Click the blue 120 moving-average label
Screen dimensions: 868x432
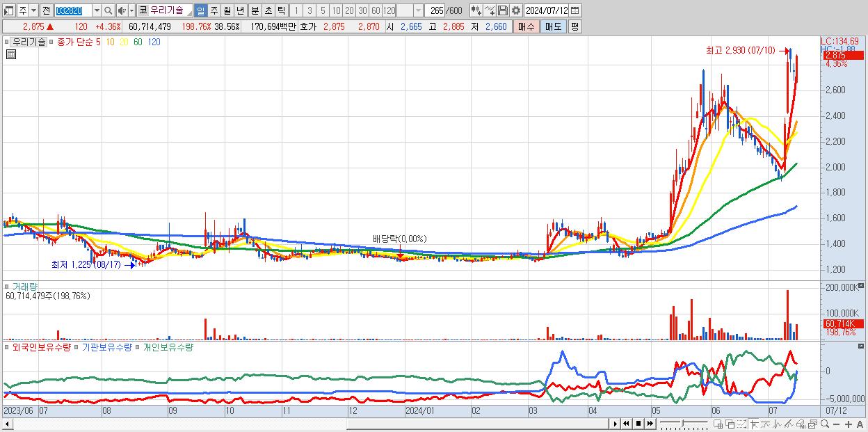click(x=154, y=42)
